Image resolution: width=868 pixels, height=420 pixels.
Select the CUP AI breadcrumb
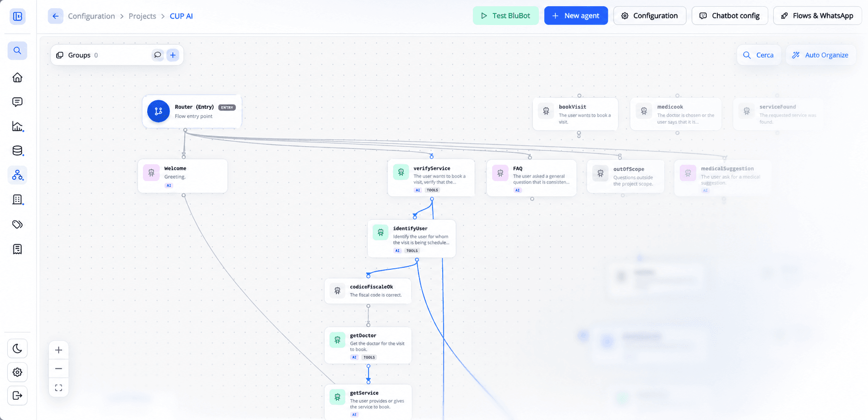181,16
